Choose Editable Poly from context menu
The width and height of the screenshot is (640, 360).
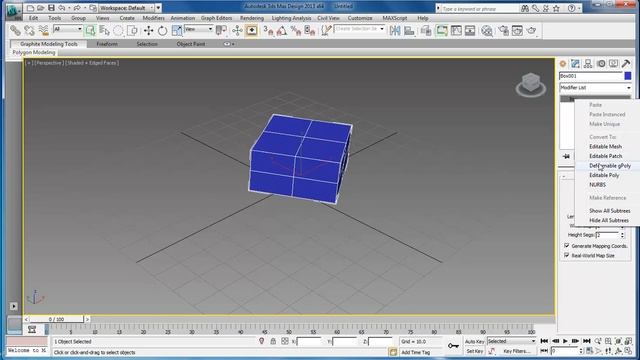(604, 175)
